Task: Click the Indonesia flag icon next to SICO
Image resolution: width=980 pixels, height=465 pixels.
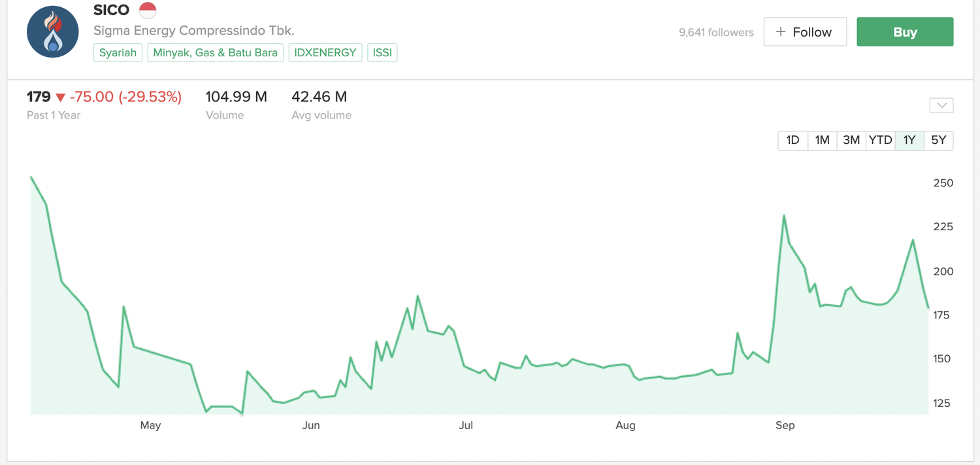Action: point(148,10)
